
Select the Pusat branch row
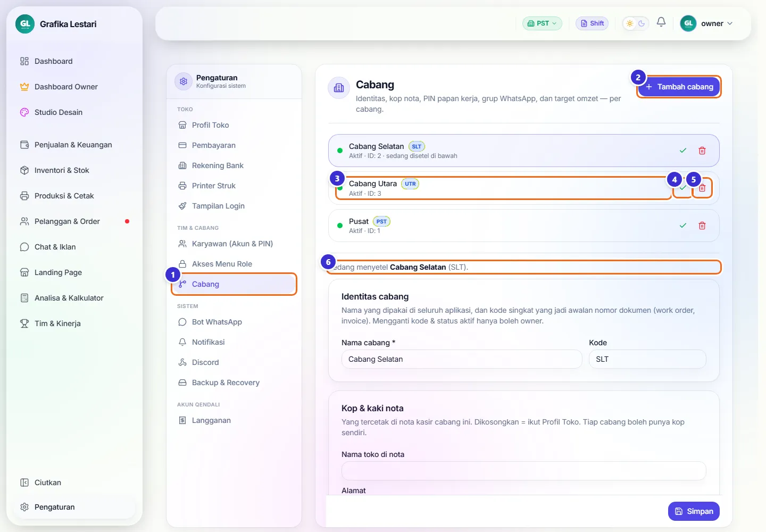click(x=524, y=226)
